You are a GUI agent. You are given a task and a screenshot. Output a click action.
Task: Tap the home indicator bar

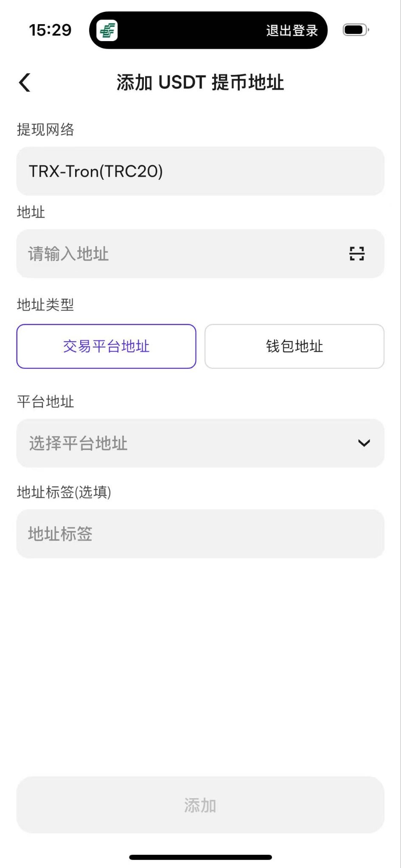click(200, 857)
